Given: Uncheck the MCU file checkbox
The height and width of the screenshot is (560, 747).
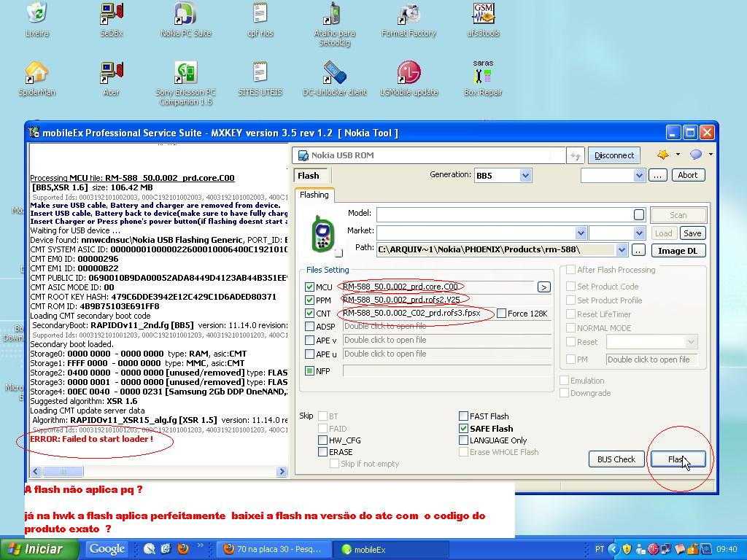Looking at the screenshot, I should click(309, 287).
